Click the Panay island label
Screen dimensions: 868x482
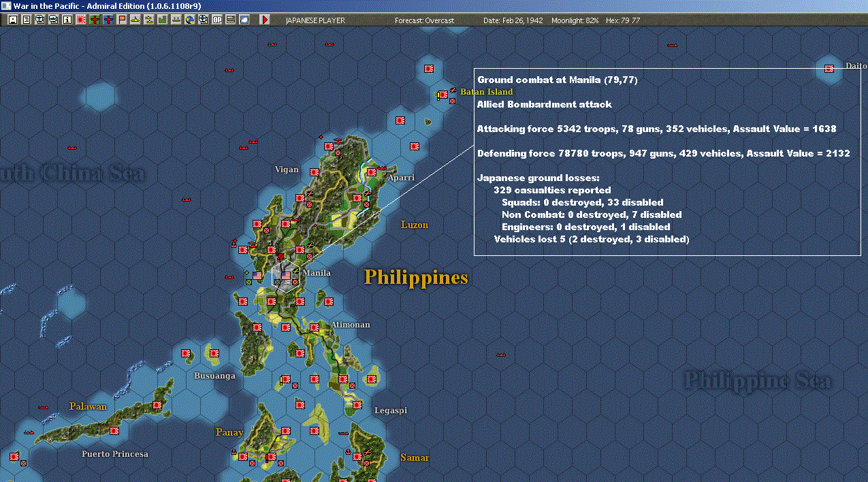[229, 432]
